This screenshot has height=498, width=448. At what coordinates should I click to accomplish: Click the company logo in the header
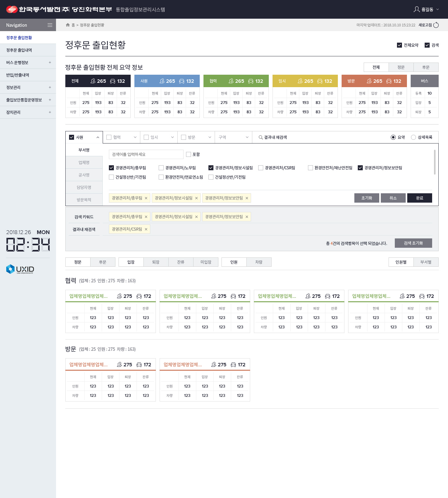(x=12, y=9)
